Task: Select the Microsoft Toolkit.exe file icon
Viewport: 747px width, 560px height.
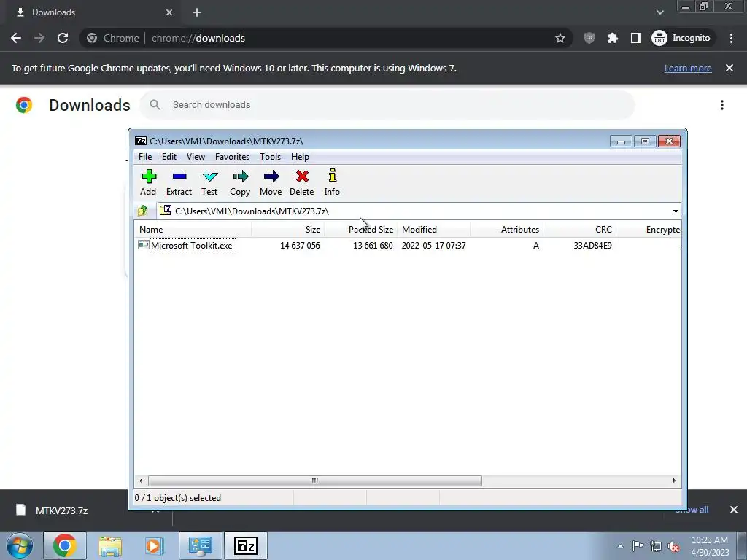Action: pos(143,245)
